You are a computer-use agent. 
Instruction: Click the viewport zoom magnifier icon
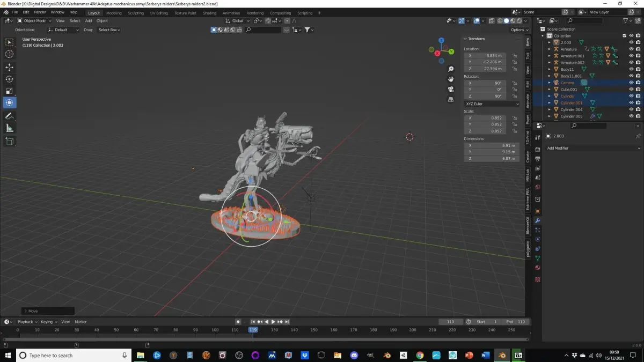click(451, 69)
